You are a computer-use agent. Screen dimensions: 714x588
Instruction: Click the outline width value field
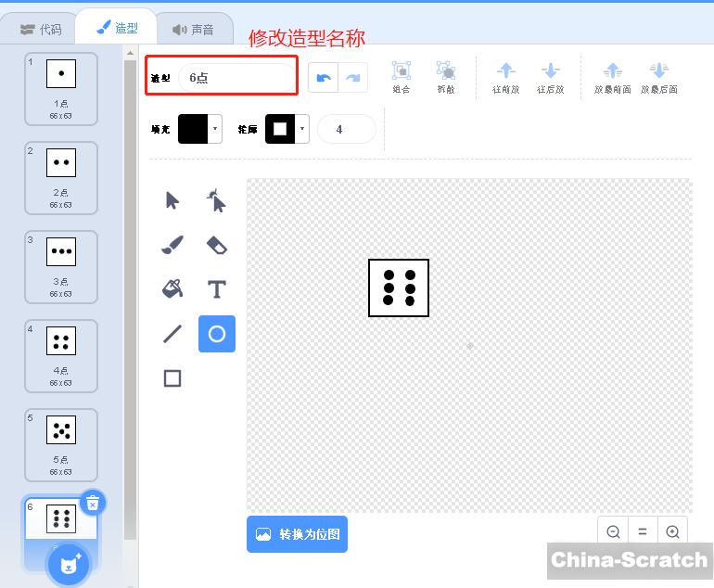pyautogui.click(x=346, y=130)
